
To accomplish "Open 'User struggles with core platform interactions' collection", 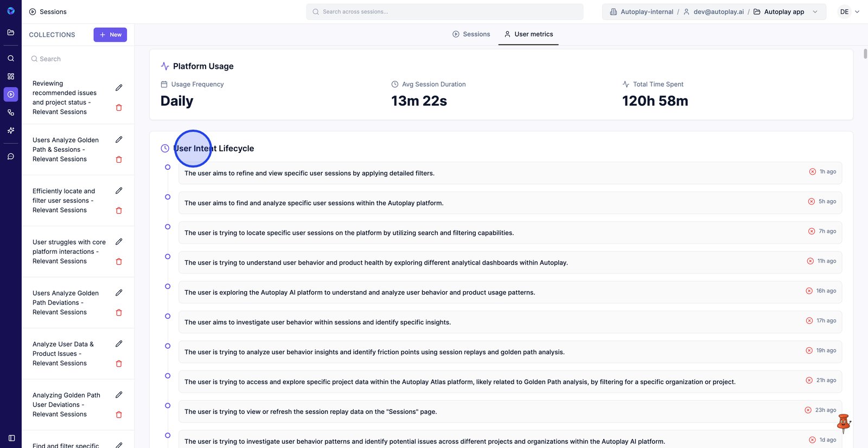I will 69,252.
